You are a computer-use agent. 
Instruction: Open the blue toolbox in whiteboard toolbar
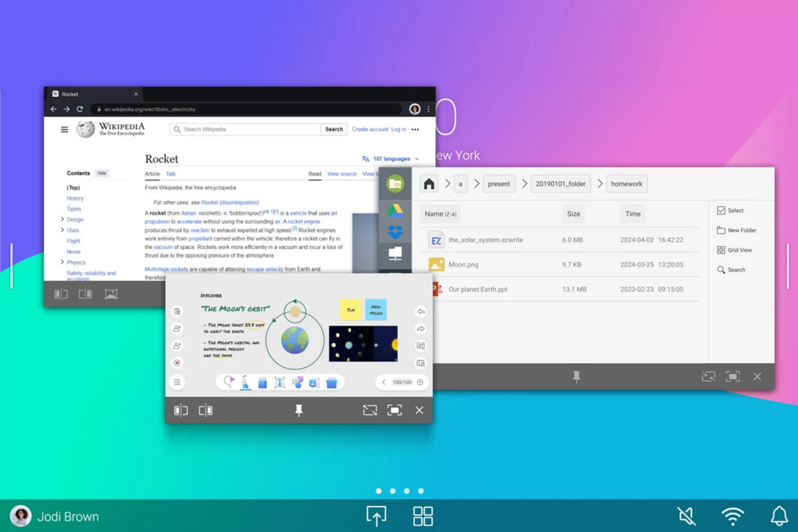331,382
